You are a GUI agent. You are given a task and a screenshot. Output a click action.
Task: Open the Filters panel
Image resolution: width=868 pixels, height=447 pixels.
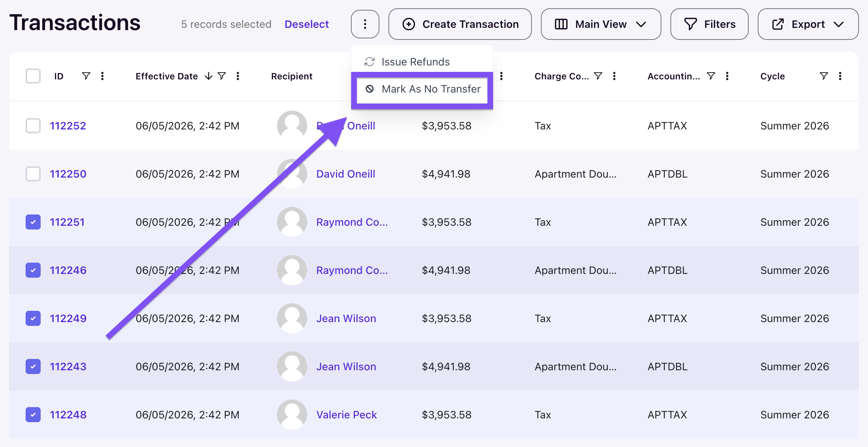[710, 24]
